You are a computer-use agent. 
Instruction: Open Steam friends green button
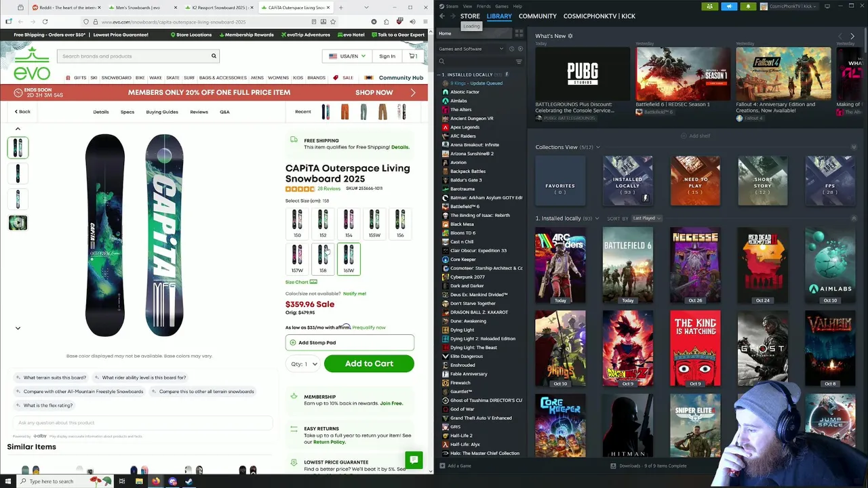tap(709, 6)
